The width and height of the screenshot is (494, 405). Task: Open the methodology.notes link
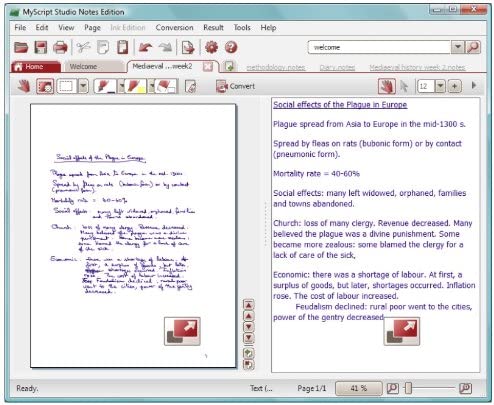coord(276,68)
